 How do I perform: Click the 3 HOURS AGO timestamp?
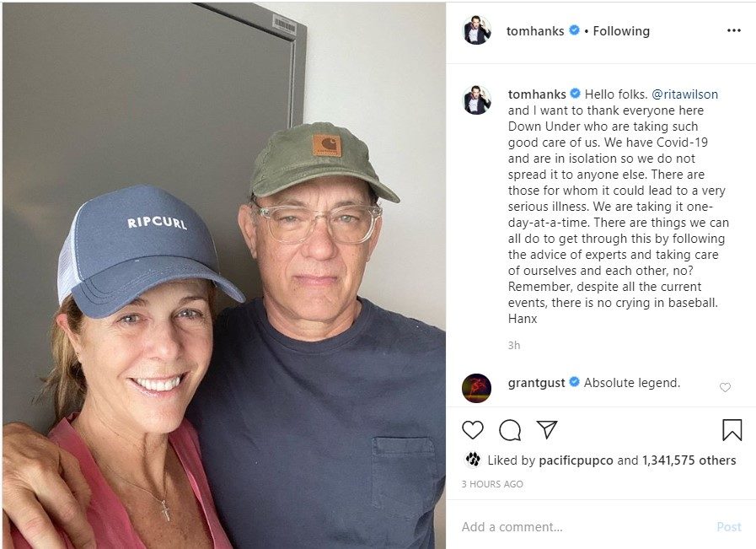[x=492, y=484]
